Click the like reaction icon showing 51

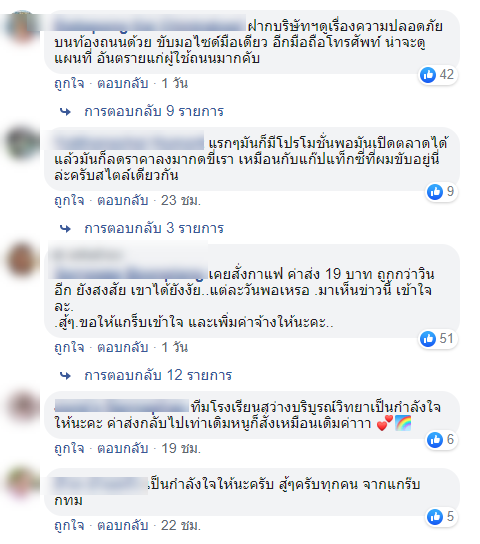click(428, 339)
